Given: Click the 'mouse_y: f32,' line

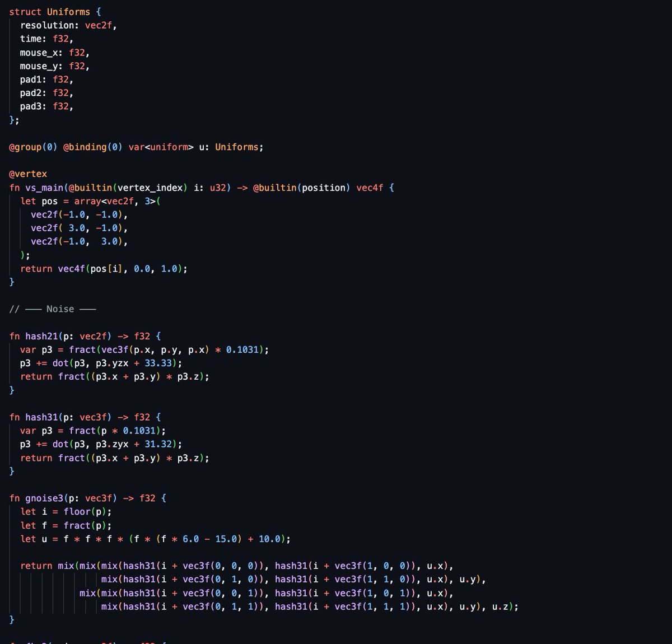Looking at the screenshot, I should [55, 66].
